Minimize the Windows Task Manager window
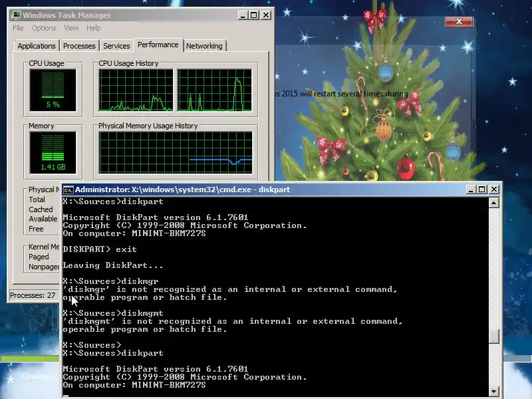 [x=242, y=15]
